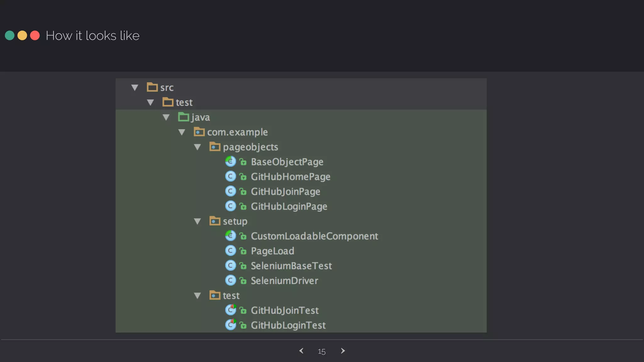Click the class icon next to CustomLoadableComponent

pos(230,236)
